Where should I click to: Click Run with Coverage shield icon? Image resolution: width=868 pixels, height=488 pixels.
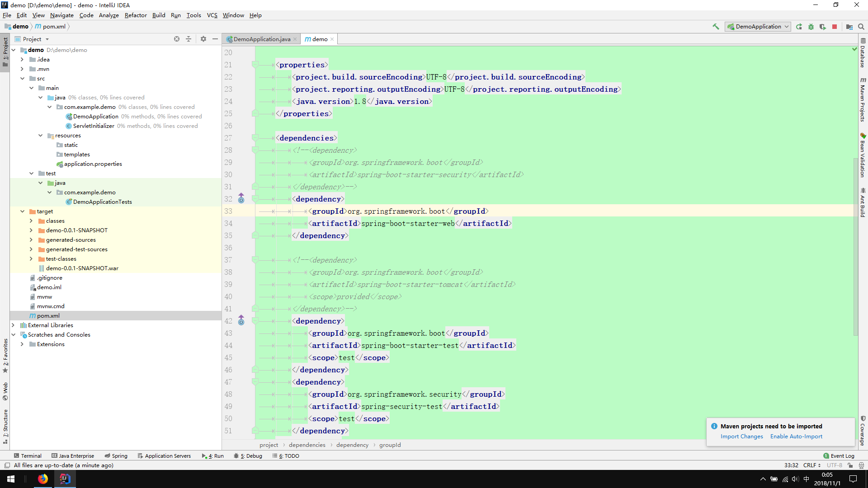coord(823,27)
